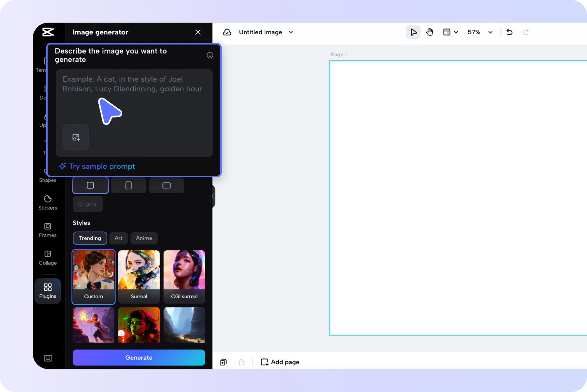Click the undo arrow icon
The width and height of the screenshot is (587, 392).
pos(509,32)
